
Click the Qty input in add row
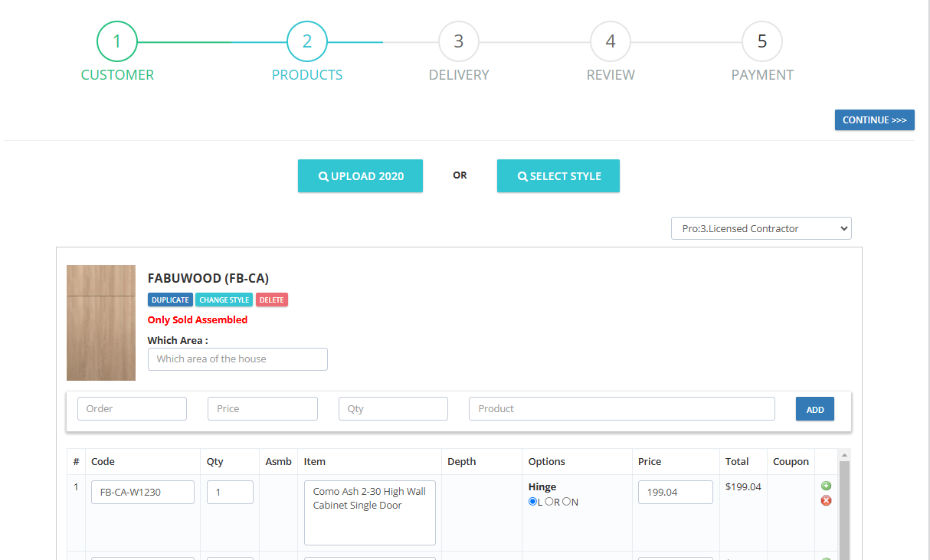click(x=393, y=409)
